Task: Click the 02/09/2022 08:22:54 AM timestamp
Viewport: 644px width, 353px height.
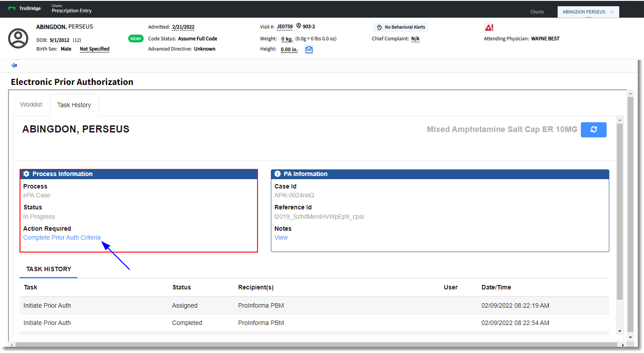Action: pyautogui.click(x=515, y=323)
